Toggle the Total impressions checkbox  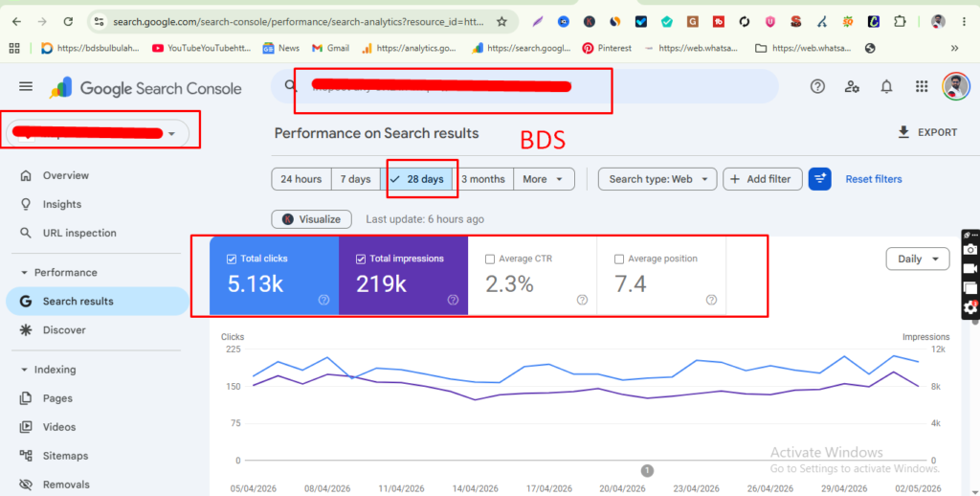coord(361,259)
